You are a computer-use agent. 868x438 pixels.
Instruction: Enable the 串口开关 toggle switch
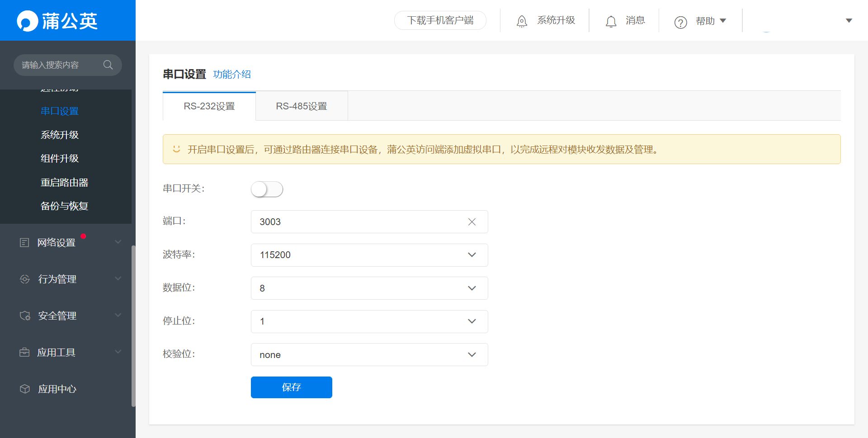[x=267, y=189]
